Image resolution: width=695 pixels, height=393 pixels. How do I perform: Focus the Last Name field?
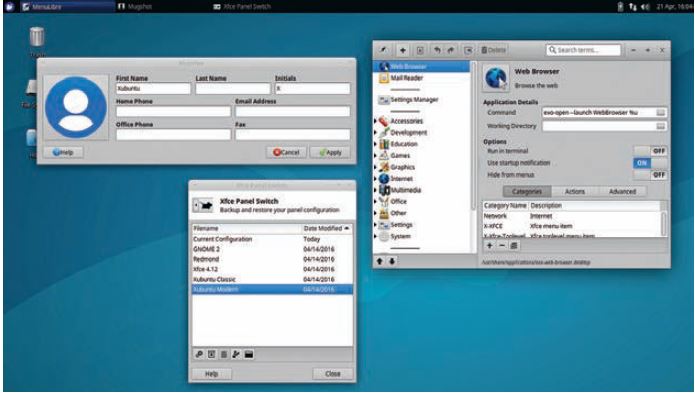233,89
